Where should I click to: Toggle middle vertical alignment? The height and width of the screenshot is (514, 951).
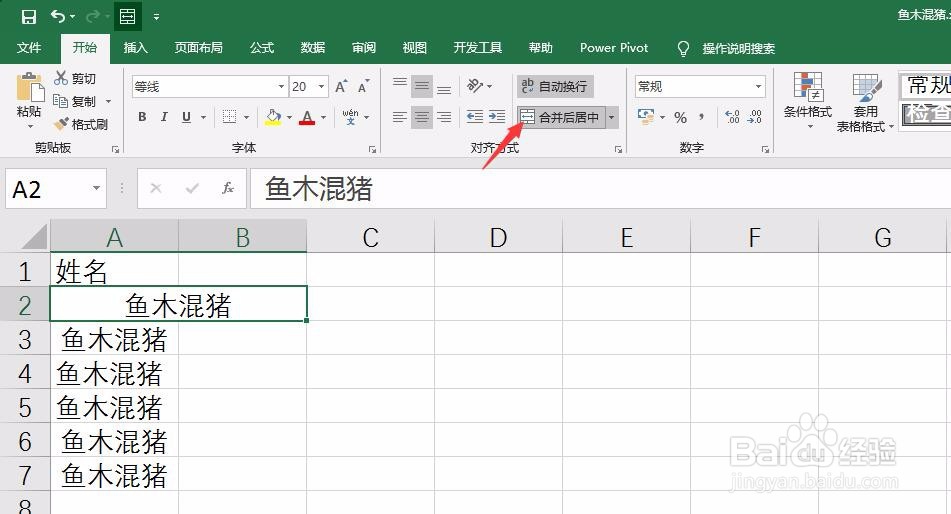coord(422,86)
